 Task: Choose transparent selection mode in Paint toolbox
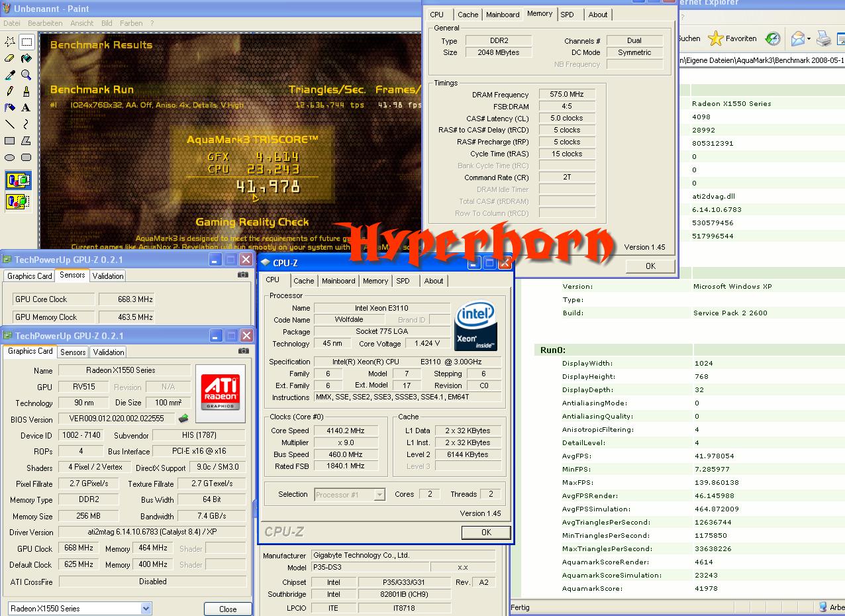tap(18, 201)
